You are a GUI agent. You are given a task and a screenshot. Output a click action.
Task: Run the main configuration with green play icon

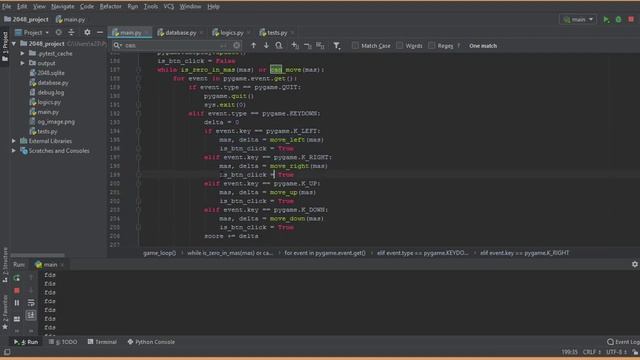pyautogui.click(x=607, y=19)
